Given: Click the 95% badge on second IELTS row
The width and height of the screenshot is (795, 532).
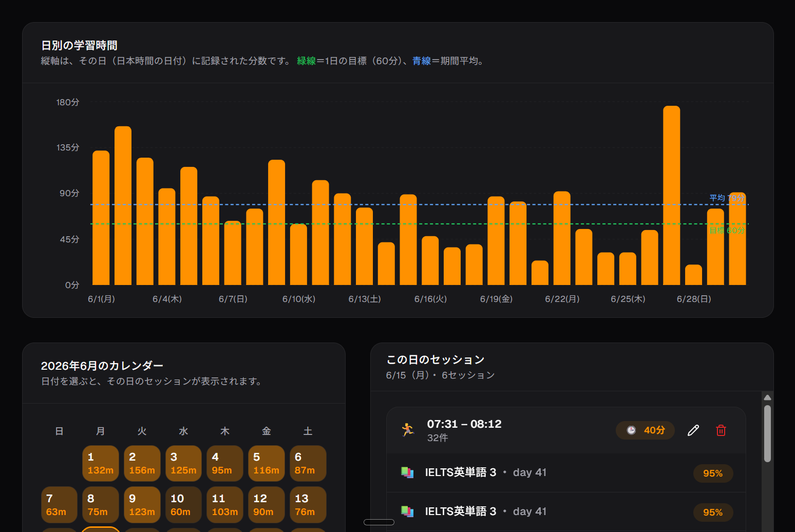Looking at the screenshot, I should (713, 512).
